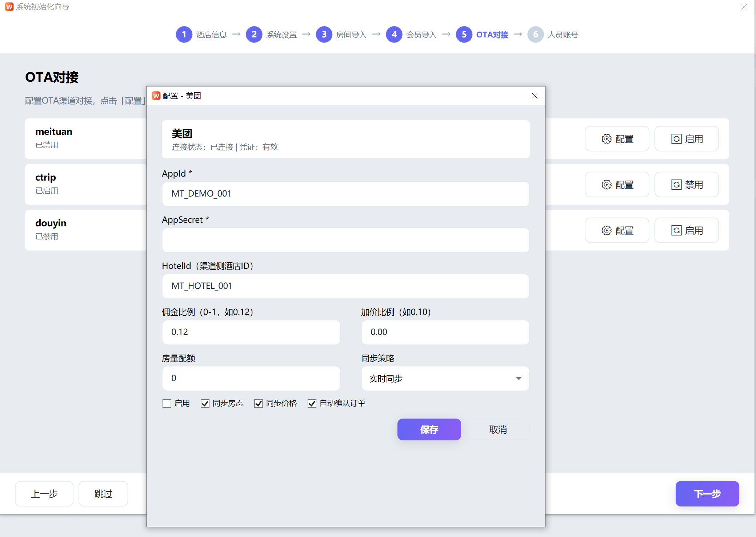Skip this step with 跳过
The width and height of the screenshot is (756, 537).
pos(103,494)
